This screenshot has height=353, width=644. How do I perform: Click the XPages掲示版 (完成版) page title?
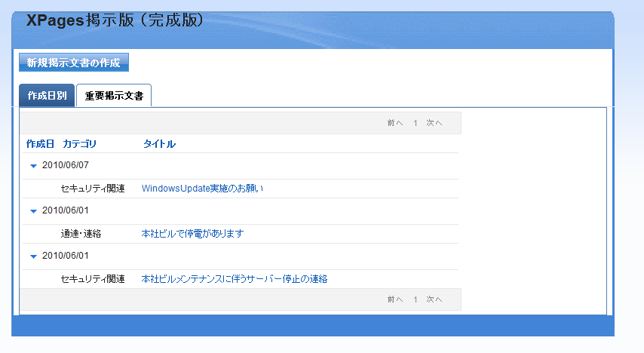click(x=115, y=20)
